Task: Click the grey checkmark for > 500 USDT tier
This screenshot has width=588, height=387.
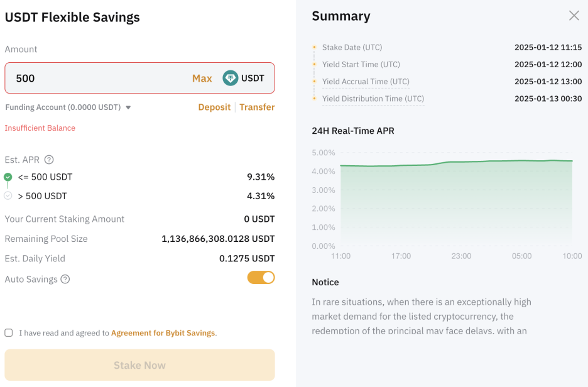Action: point(8,196)
